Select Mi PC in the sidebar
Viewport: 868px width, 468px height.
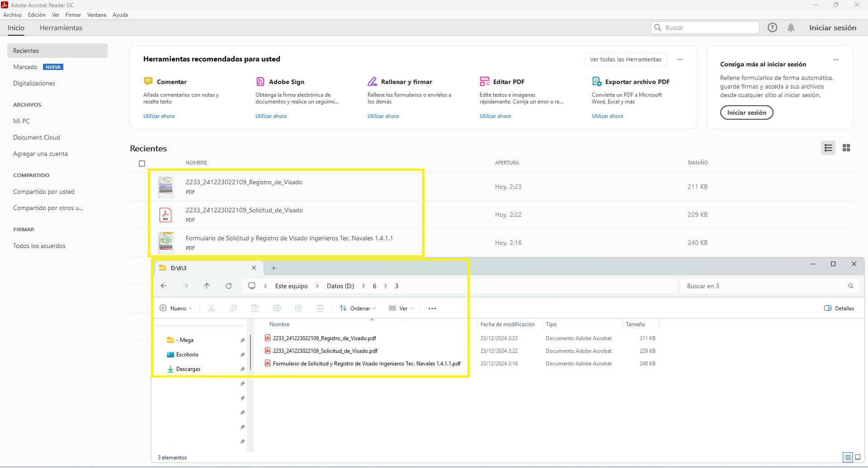click(21, 121)
